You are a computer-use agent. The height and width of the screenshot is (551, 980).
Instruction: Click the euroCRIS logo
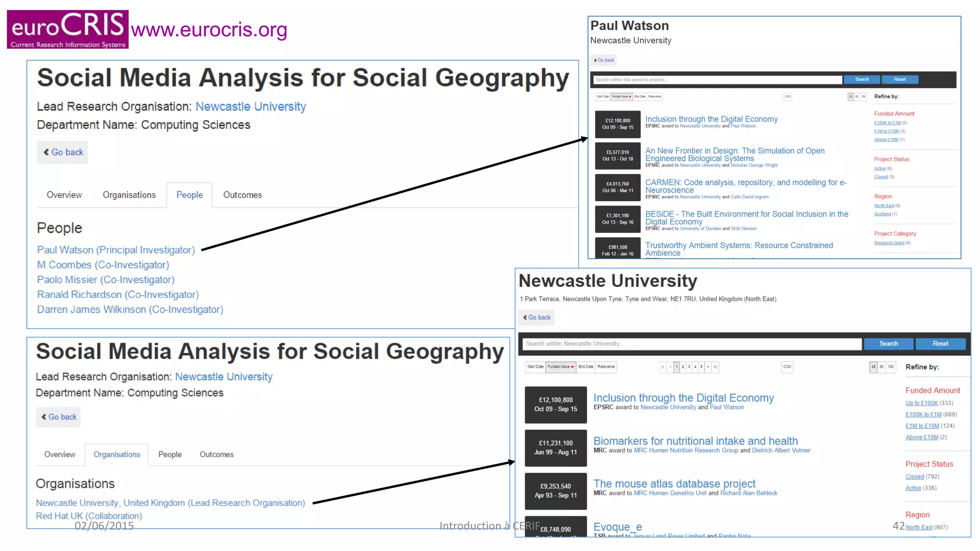[67, 29]
